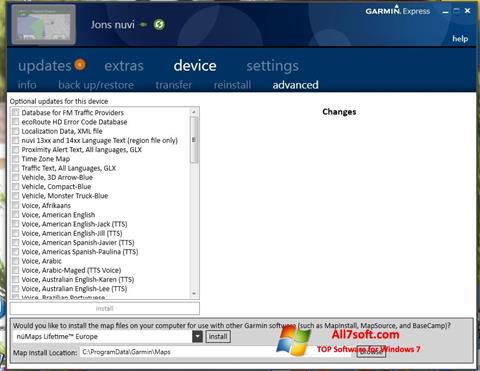Select the advanced sub-tab
Image resolution: width=480 pixels, height=371 pixels.
pyautogui.click(x=295, y=85)
